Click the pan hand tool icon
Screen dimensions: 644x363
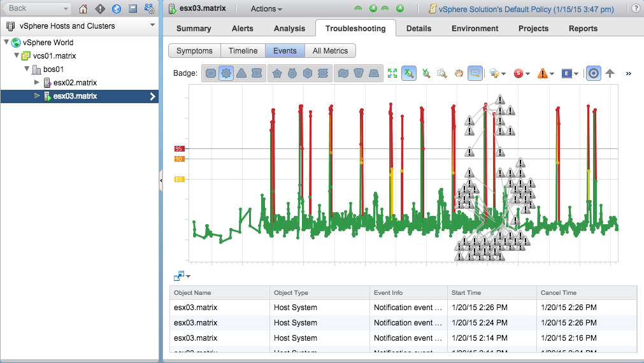tap(459, 73)
